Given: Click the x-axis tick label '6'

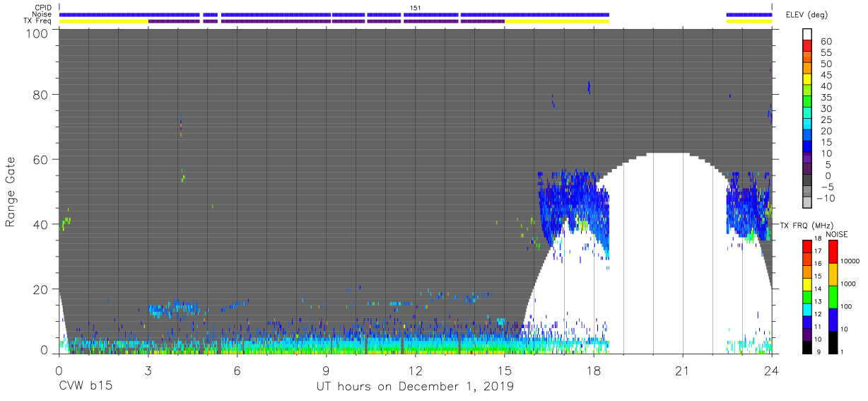Looking at the screenshot, I should pyautogui.click(x=237, y=371).
